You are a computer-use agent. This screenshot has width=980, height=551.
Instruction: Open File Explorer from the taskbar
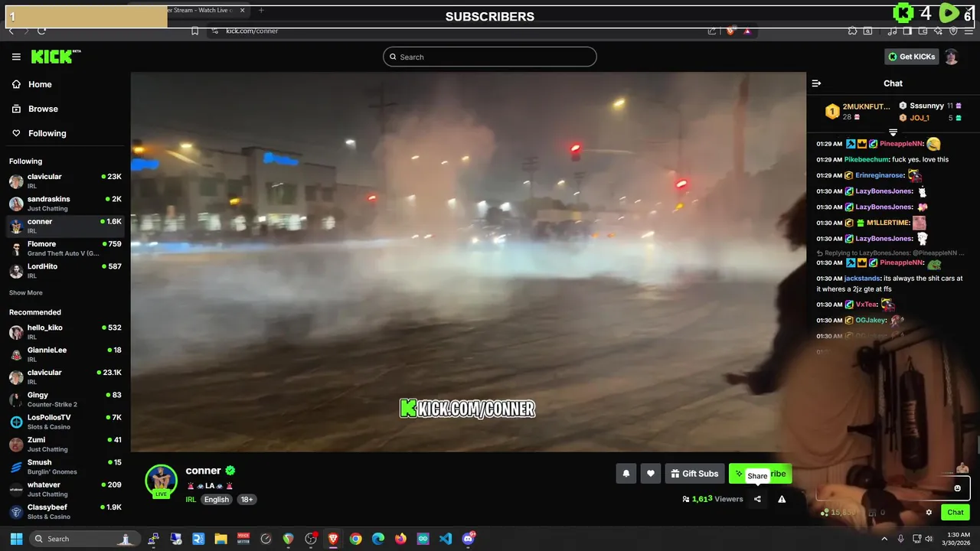pyautogui.click(x=220, y=539)
